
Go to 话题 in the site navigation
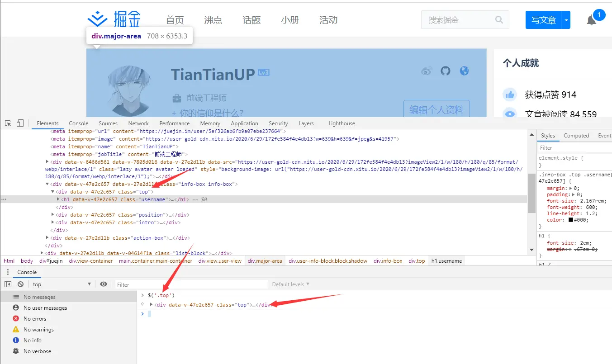point(251,20)
